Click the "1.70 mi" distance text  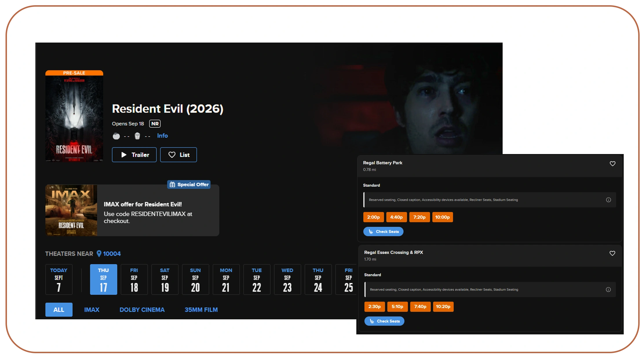coord(370,259)
